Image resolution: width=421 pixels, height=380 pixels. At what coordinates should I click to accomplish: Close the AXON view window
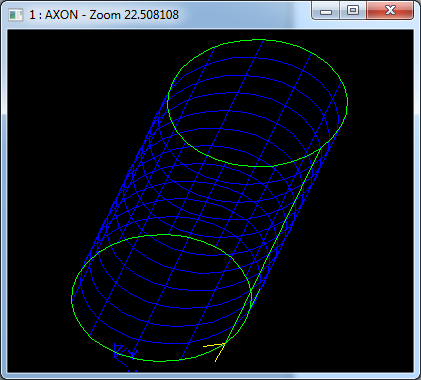[x=390, y=11]
